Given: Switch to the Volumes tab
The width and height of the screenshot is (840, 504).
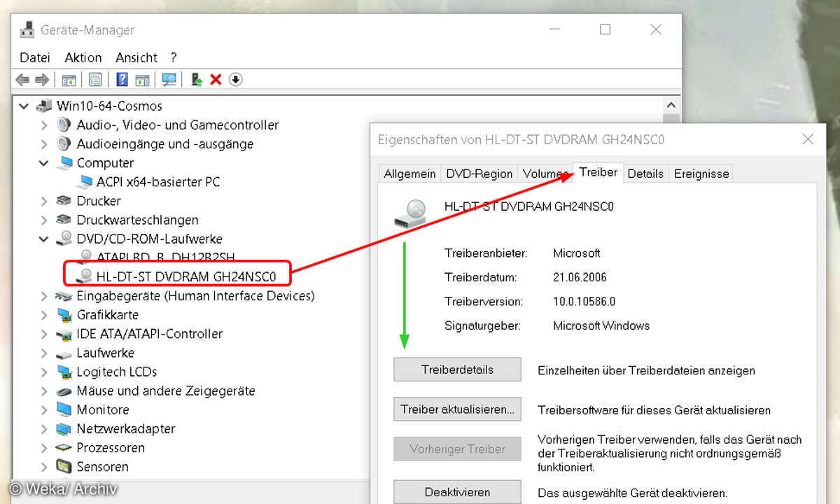Looking at the screenshot, I should (545, 174).
